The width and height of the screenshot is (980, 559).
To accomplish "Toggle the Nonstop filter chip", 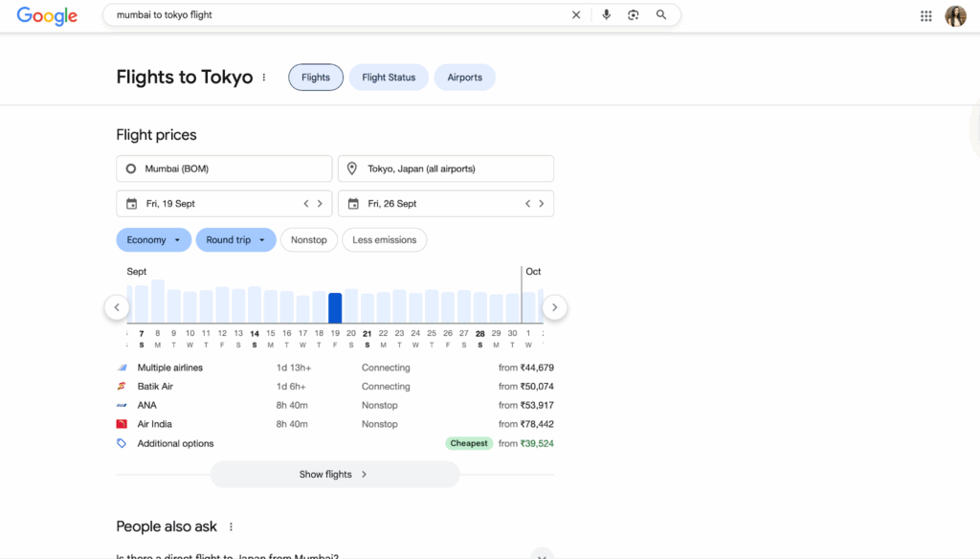I will pos(308,239).
